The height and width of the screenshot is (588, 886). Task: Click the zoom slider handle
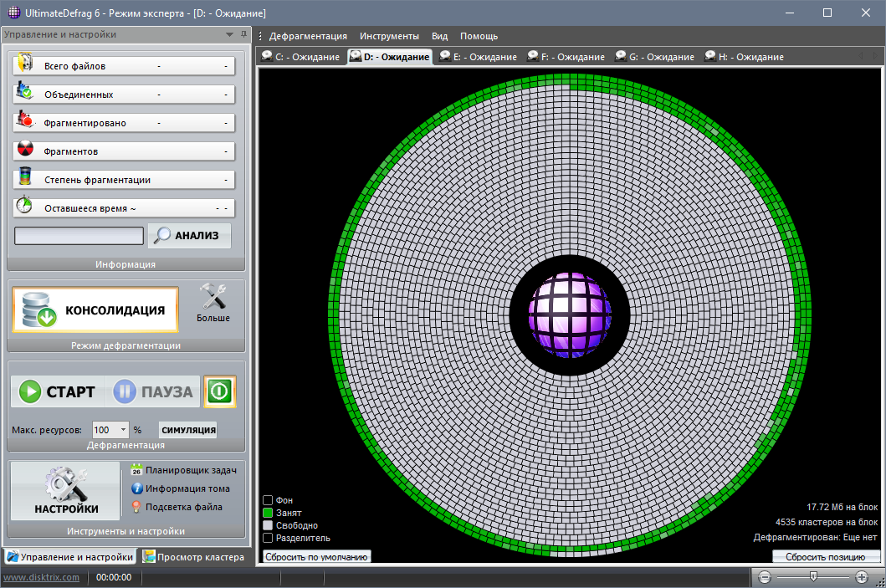[x=812, y=576]
